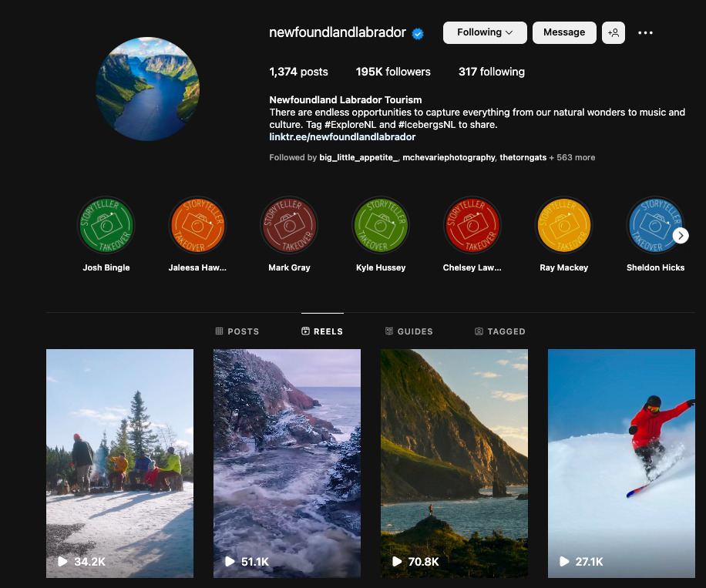
Task: Open Chelsey Law... red highlight circle
Action: pyautogui.click(x=472, y=225)
